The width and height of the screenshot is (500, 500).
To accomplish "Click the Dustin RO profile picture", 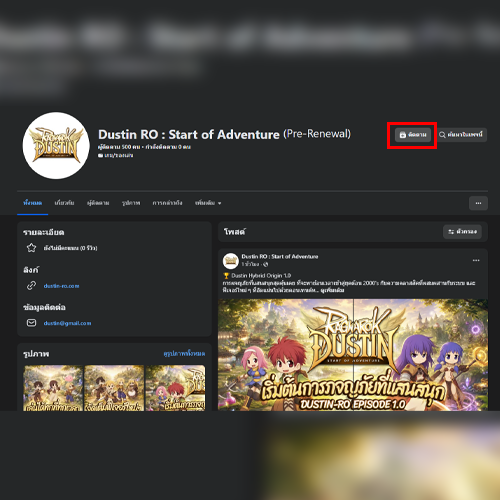I will click(x=56, y=145).
